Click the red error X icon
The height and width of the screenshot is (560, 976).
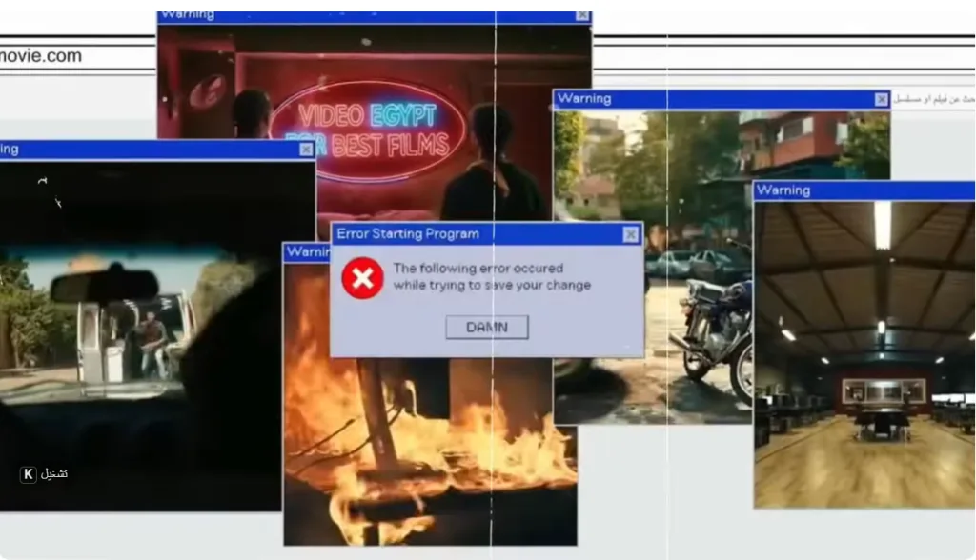[362, 278]
